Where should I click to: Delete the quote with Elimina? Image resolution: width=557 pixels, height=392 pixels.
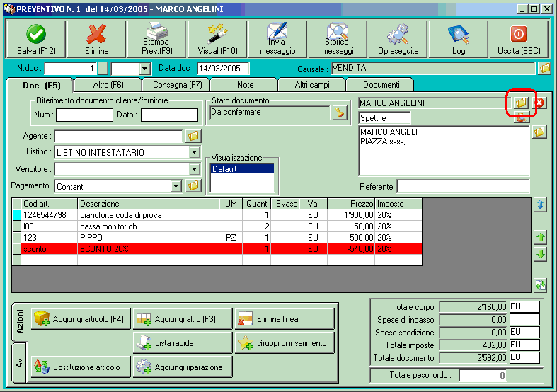tap(96, 39)
